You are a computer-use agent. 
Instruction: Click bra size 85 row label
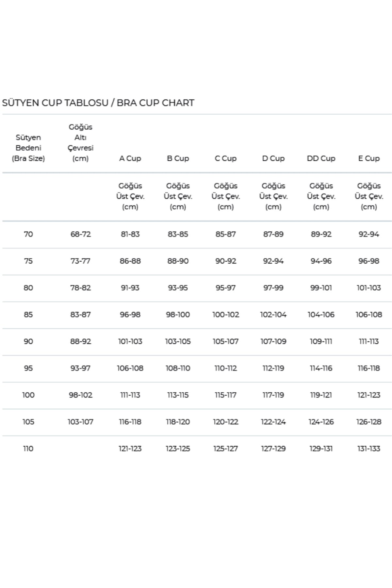tap(28, 315)
